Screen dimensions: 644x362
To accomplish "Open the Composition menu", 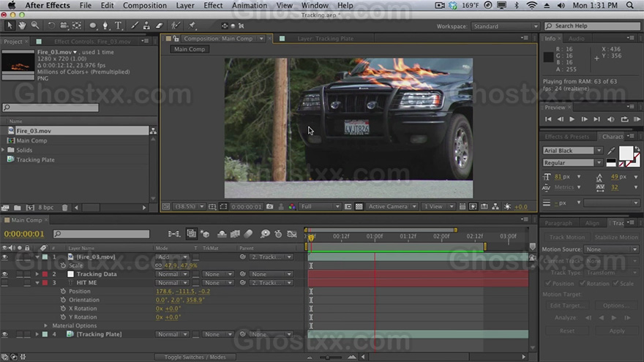I will coord(145,5).
